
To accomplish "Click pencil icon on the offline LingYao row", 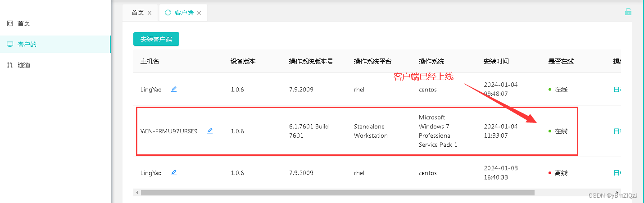I will [x=174, y=172].
